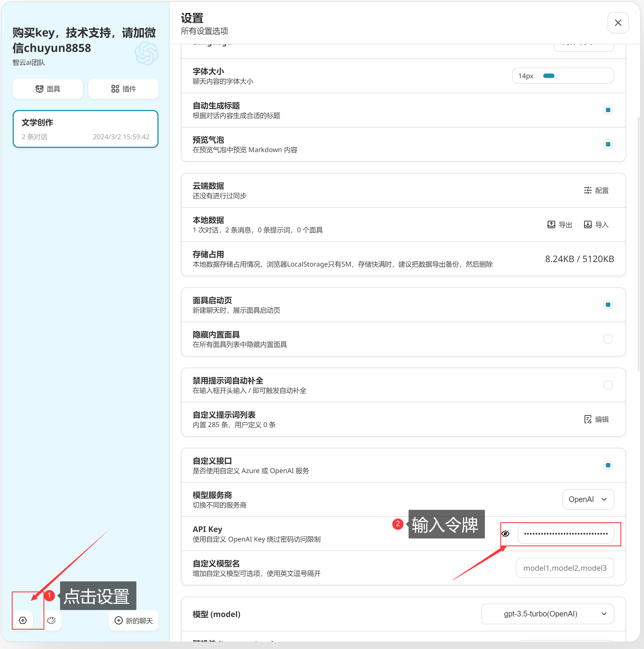Disable 自动生成标题 checkbox
This screenshot has height=649, width=644.
tap(608, 110)
